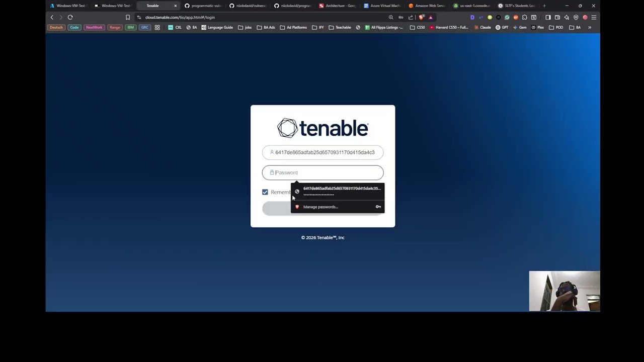Image resolution: width=644 pixels, height=362 pixels.
Task: Open the green G Grammarly extension icon
Action: [x=507, y=17]
